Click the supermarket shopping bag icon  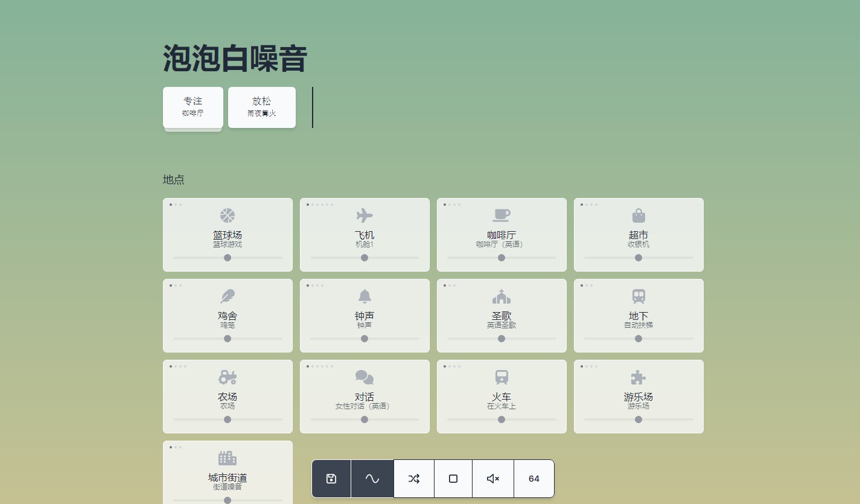639,215
